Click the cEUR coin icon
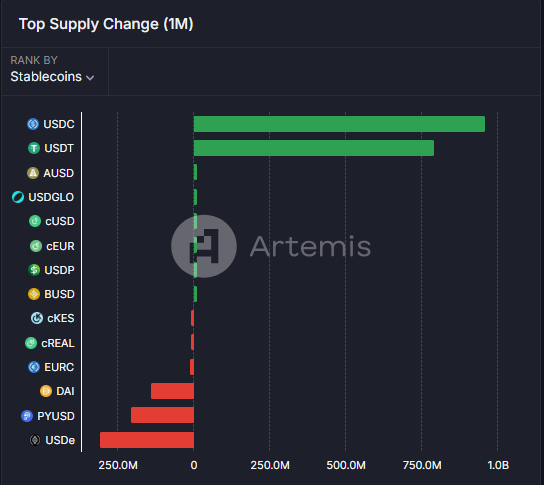 (x=36, y=246)
